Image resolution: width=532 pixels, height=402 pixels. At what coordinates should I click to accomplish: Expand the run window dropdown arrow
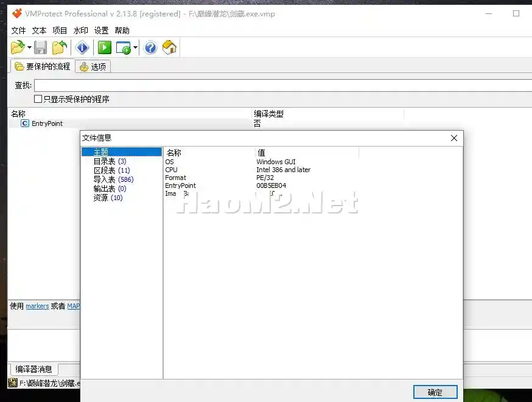(135, 47)
